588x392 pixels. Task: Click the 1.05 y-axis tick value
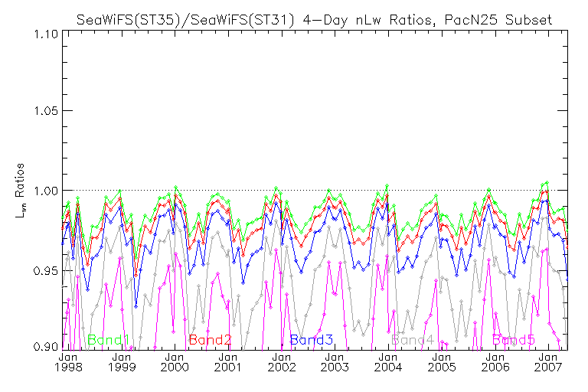tap(46, 111)
